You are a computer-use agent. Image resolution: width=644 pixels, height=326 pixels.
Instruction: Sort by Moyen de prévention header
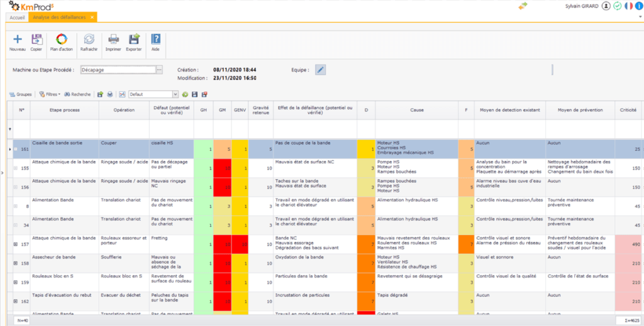point(580,110)
